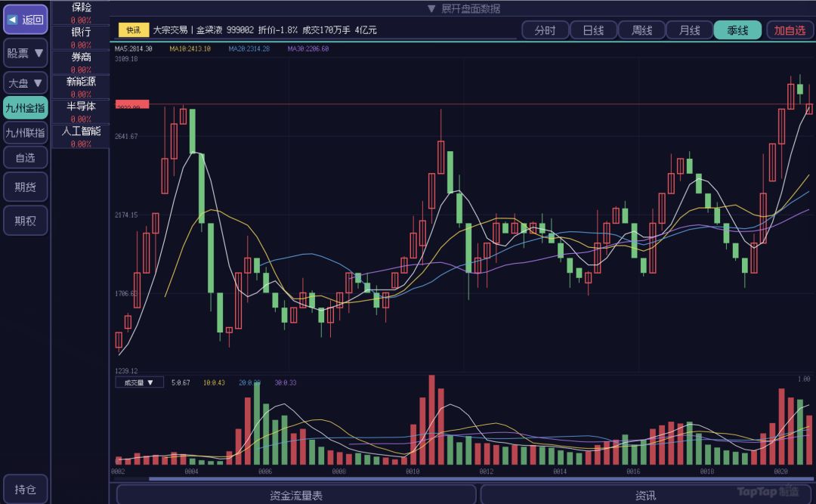
Task: Open the 自选 watchlist
Action: coord(26,158)
